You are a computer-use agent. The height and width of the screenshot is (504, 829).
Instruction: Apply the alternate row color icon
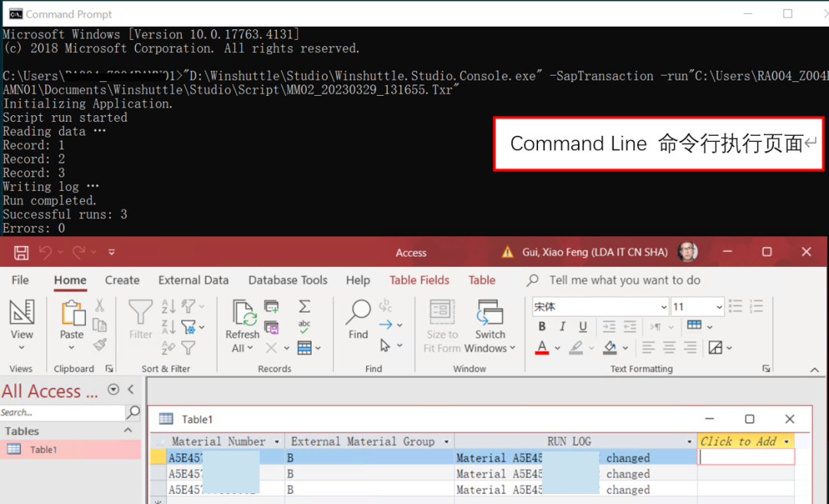click(x=715, y=348)
